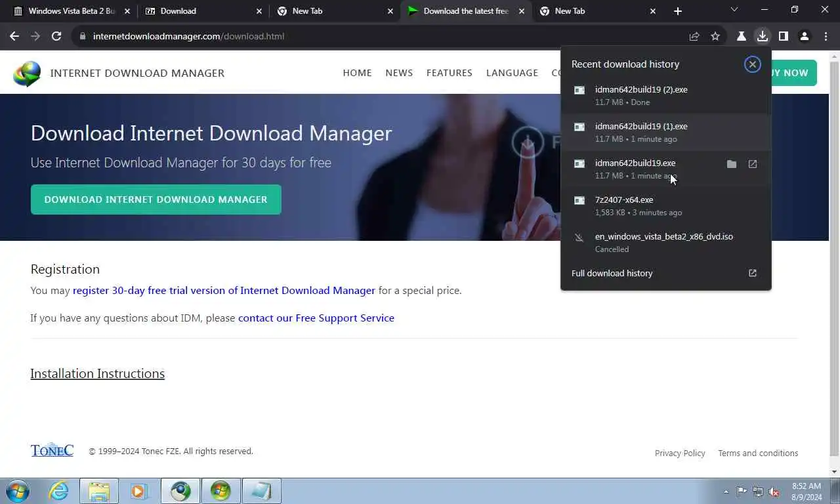Screen dimensions: 840x504
Task: Go back to previous page
Action: 14,36
